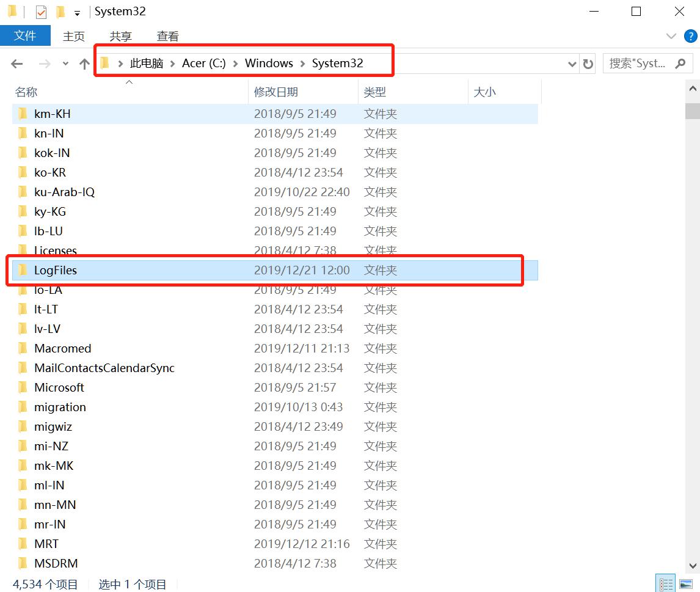Click the New Folder quick access icon

pos(60,12)
